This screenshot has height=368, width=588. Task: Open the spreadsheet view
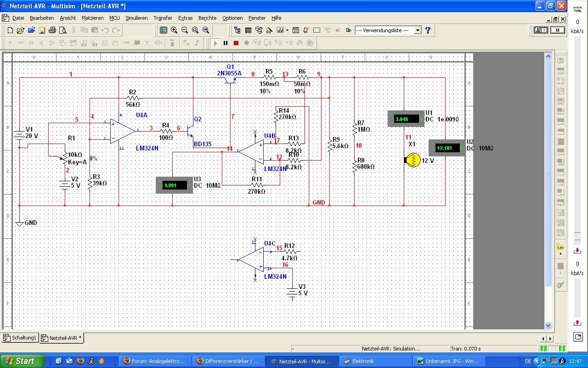pyautogui.click(x=248, y=30)
